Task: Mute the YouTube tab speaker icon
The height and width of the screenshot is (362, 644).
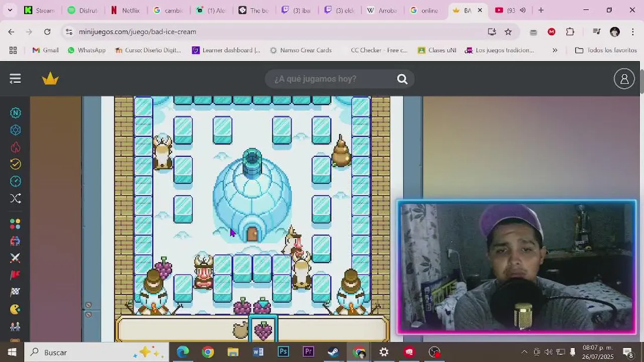Action: pos(523,10)
